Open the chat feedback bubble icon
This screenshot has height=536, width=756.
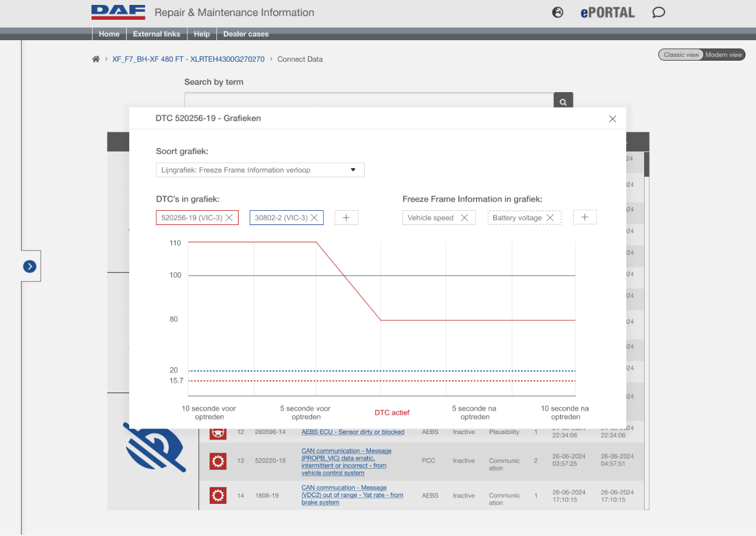pyautogui.click(x=659, y=12)
